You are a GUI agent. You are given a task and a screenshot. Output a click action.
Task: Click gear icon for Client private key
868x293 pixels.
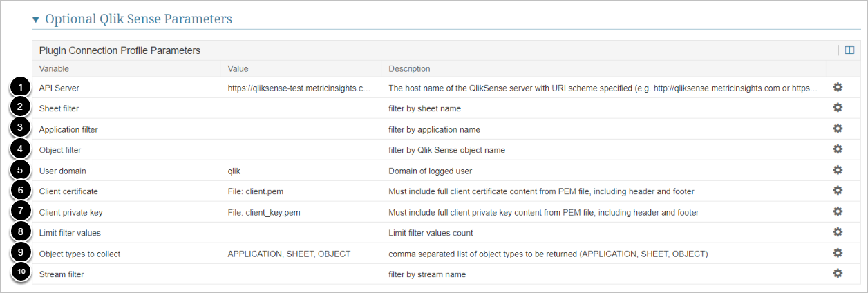pyautogui.click(x=838, y=211)
